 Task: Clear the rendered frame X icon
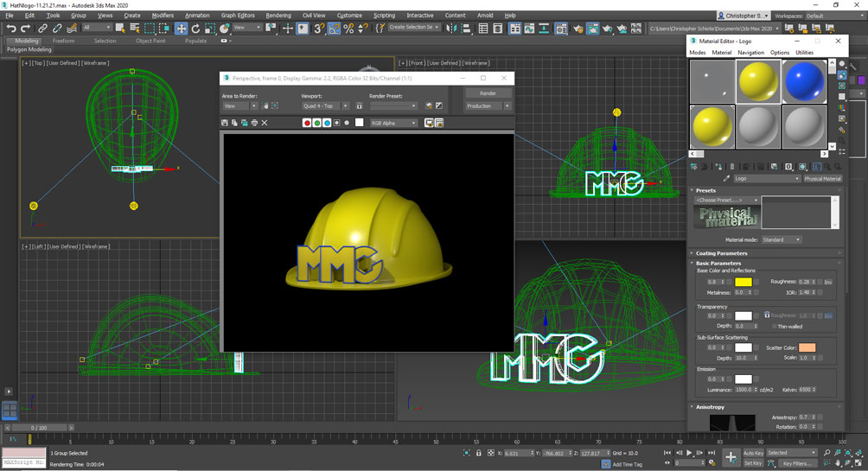pos(265,123)
